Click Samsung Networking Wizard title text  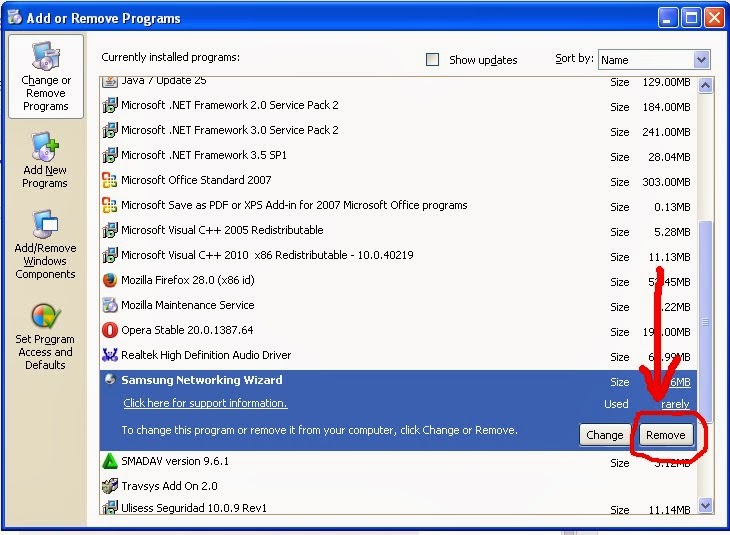point(202,380)
